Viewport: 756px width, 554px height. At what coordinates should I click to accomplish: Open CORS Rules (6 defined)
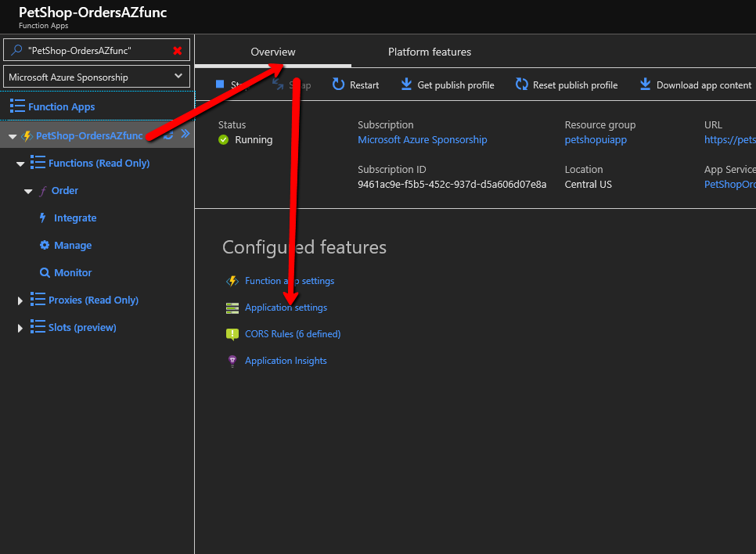[293, 333]
